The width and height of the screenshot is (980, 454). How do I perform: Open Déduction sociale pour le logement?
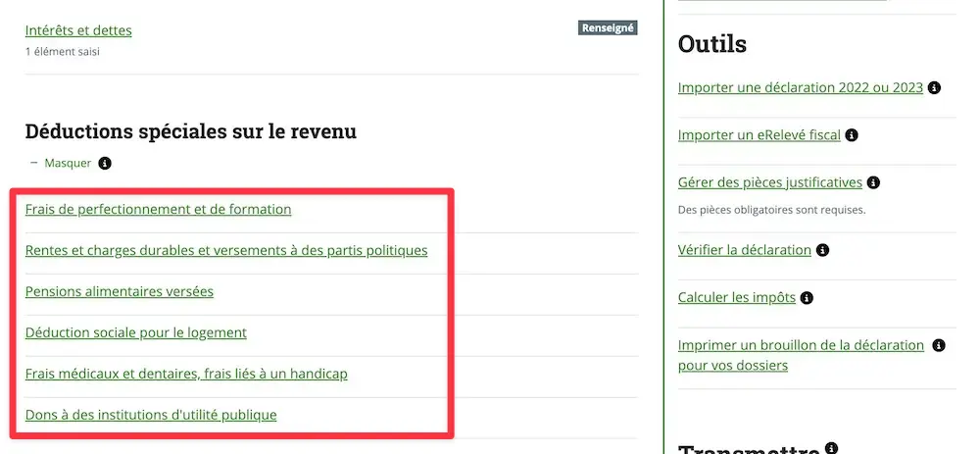click(x=135, y=332)
